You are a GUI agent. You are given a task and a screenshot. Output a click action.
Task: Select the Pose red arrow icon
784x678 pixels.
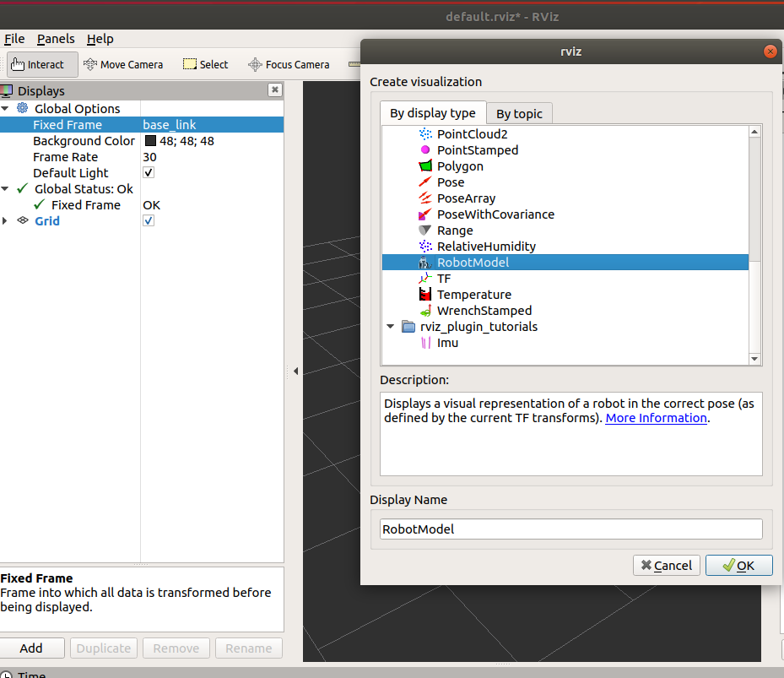425,182
